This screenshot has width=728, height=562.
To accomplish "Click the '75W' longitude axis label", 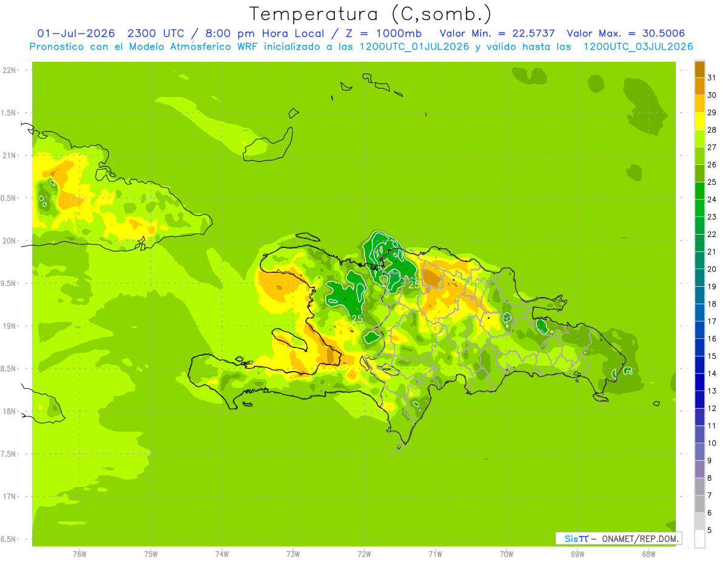I will coord(151,554).
